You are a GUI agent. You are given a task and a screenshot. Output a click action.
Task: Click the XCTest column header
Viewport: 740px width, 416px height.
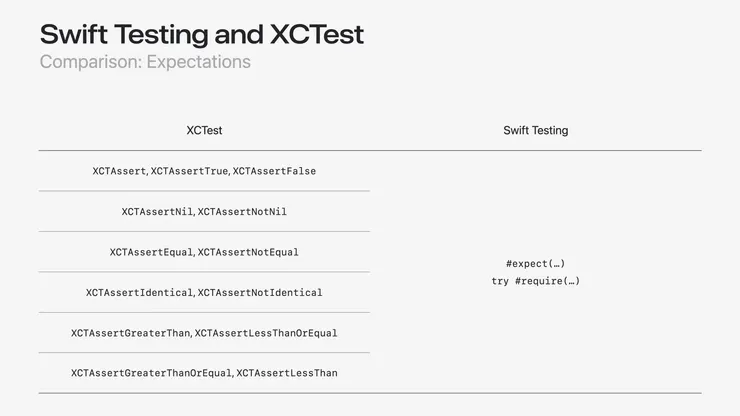pos(204,130)
